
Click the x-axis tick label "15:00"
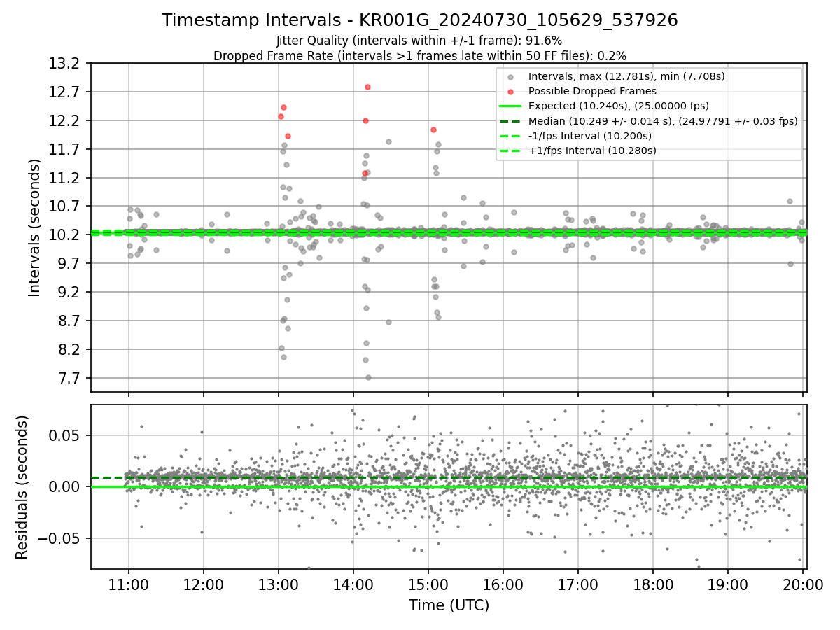(x=428, y=585)
